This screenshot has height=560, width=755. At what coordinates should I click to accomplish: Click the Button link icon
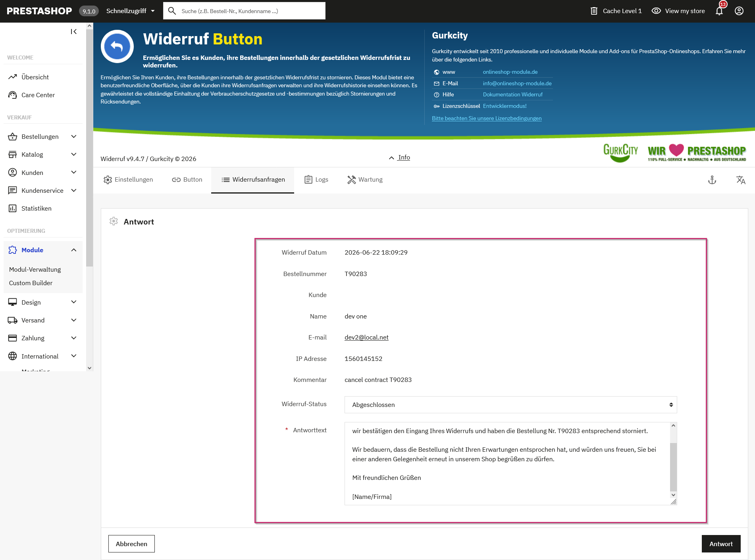176,180
